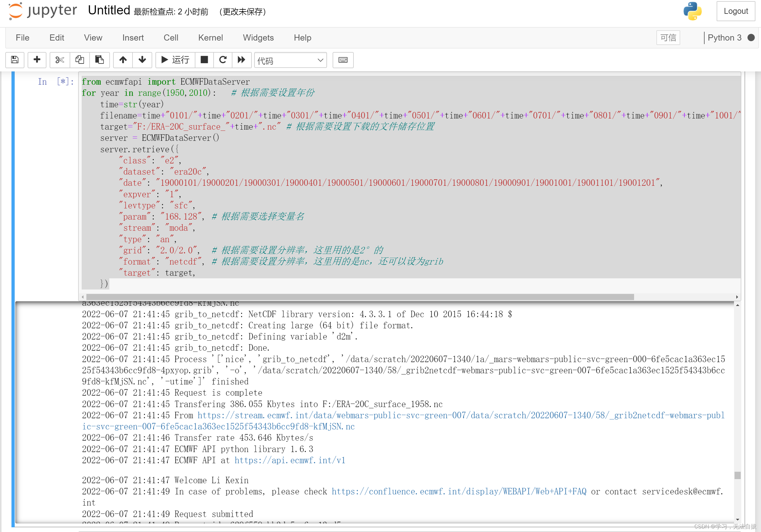This screenshot has width=761, height=532.
Task: Click the Add cell below icon
Action: [x=36, y=60]
